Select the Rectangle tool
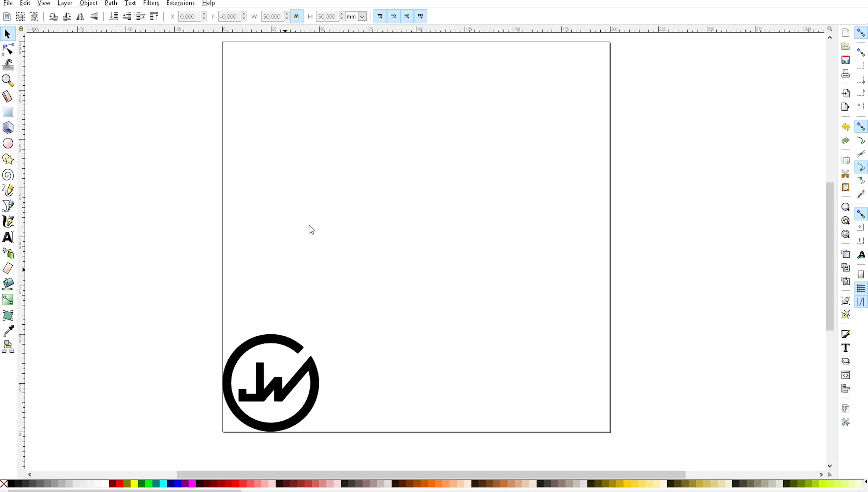868x492 pixels. click(x=7, y=112)
